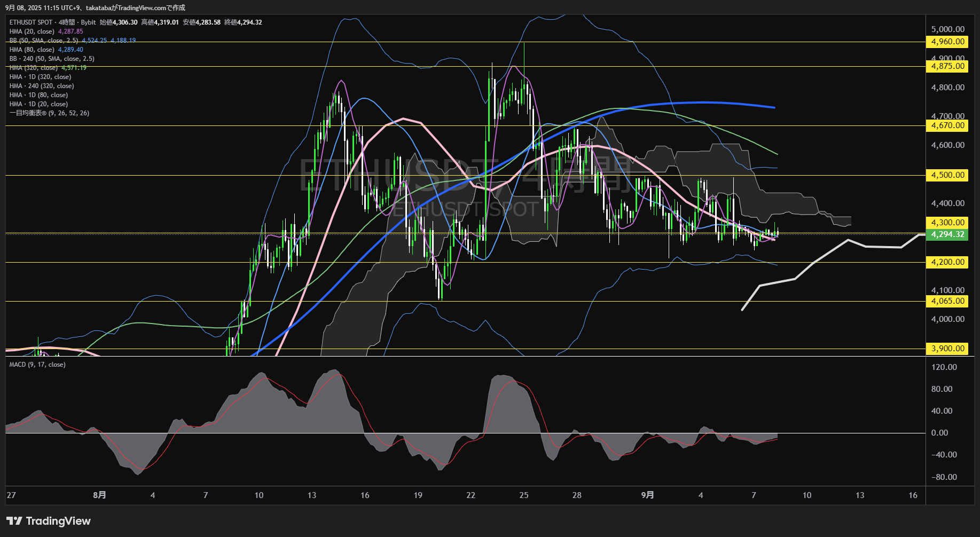Select the 80.00 MACD axis value
This screenshot has height=537, width=980.
coord(942,389)
